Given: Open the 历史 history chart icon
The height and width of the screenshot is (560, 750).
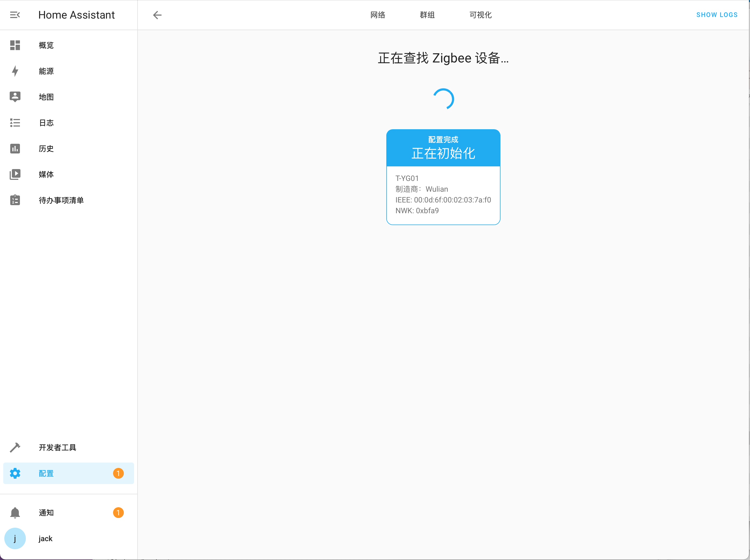Looking at the screenshot, I should coord(15,148).
